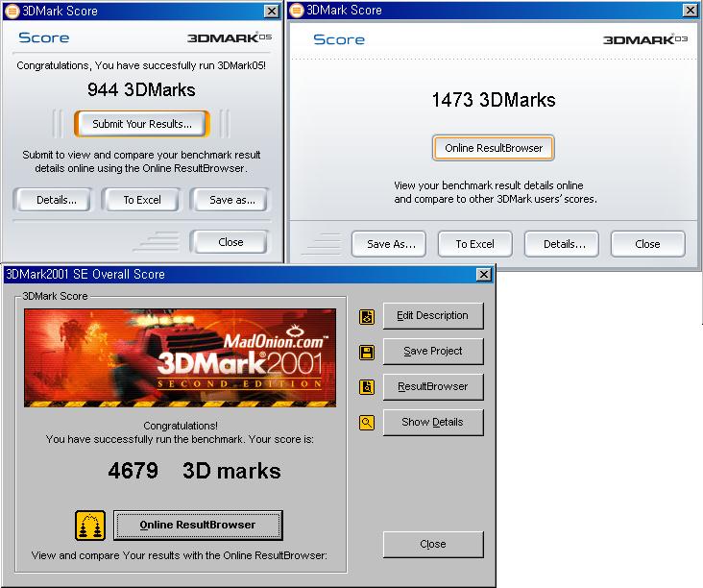Open Details in the 3DMark03 window
The height and width of the screenshot is (588, 703).
coord(562,244)
